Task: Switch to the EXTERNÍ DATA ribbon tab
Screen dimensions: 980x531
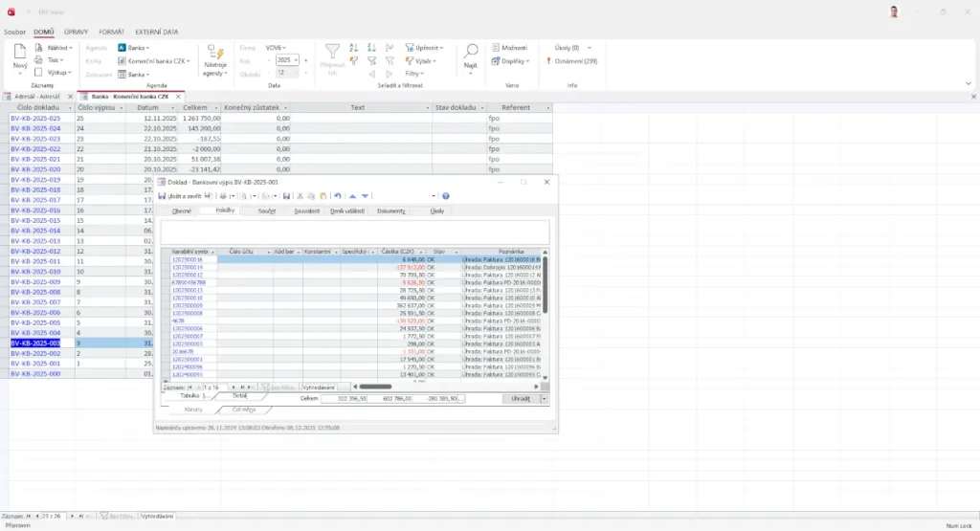Action: (156, 32)
